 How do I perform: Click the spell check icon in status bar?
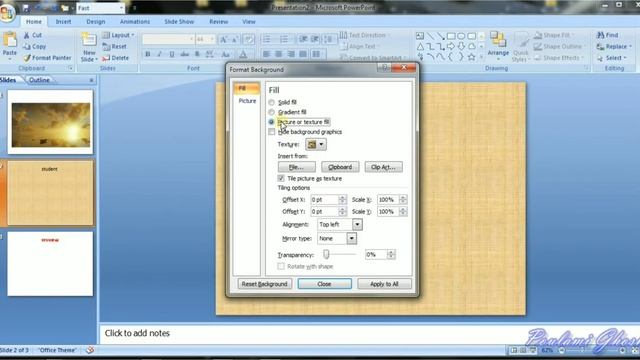90,350
